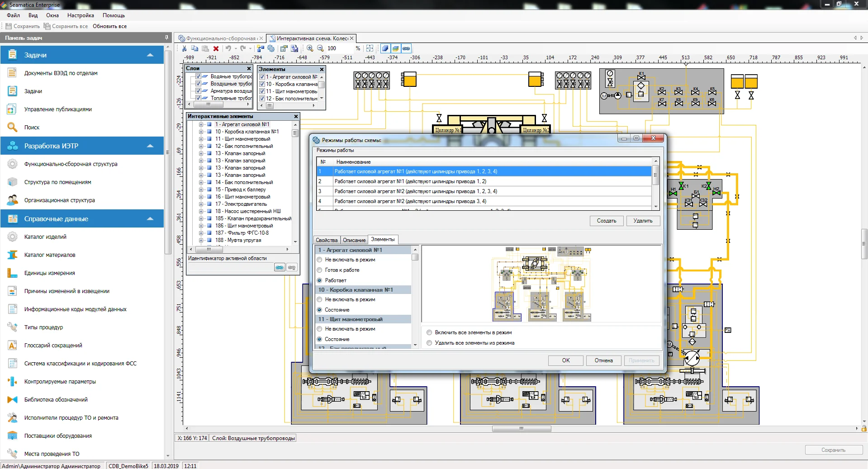Viewport: 868px width, 469px height.
Task: Click OK in the modes dialog
Action: click(566, 360)
